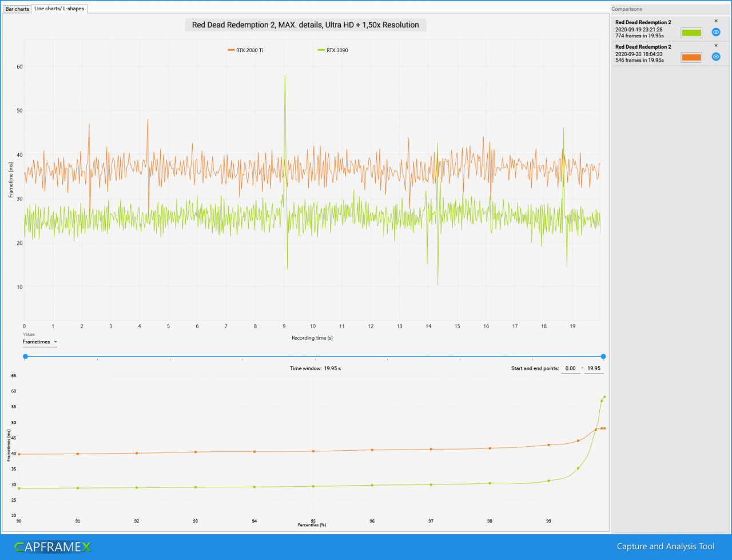Click the Red Dead Redemption 2 chart title

tap(305, 25)
